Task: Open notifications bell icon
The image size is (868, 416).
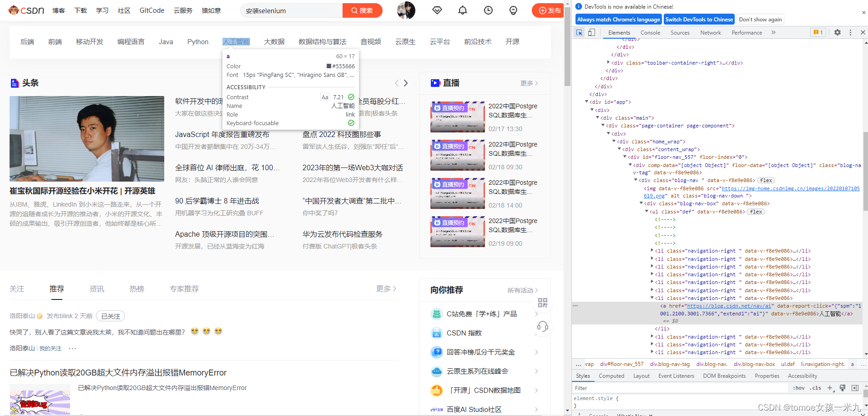Action: click(x=463, y=10)
